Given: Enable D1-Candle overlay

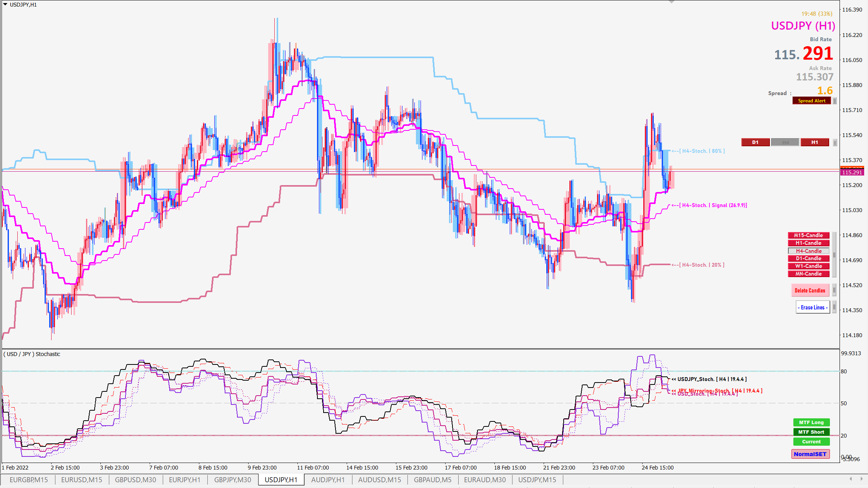Looking at the screenshot, I should tap(808, 259).
